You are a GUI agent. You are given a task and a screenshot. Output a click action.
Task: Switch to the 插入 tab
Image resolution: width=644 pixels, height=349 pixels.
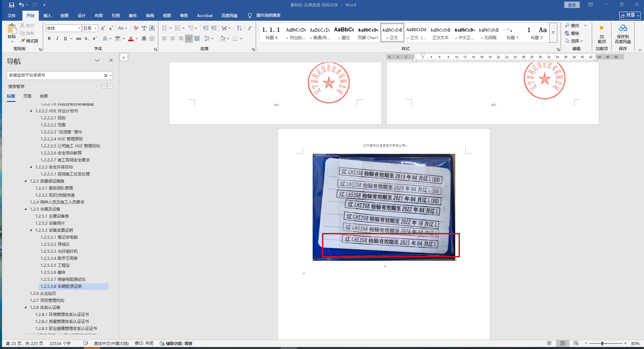pos(48,15)
